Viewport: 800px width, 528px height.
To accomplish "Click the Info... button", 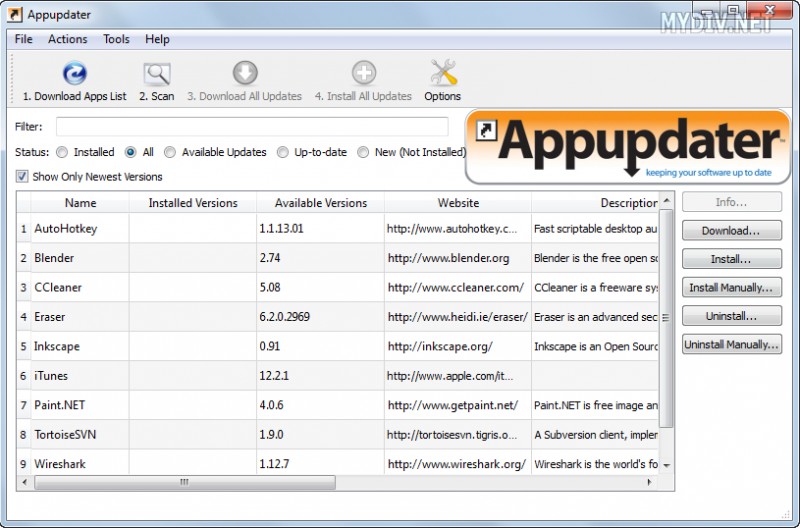I will [732, 202].
